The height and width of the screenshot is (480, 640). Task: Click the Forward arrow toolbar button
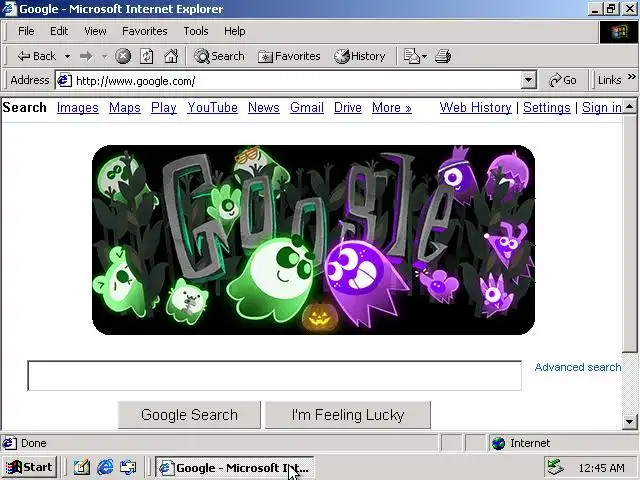tap(86, 56)
